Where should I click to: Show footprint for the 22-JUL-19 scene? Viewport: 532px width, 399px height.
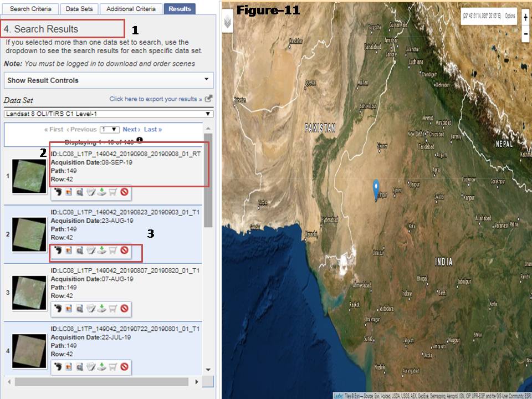58,367
